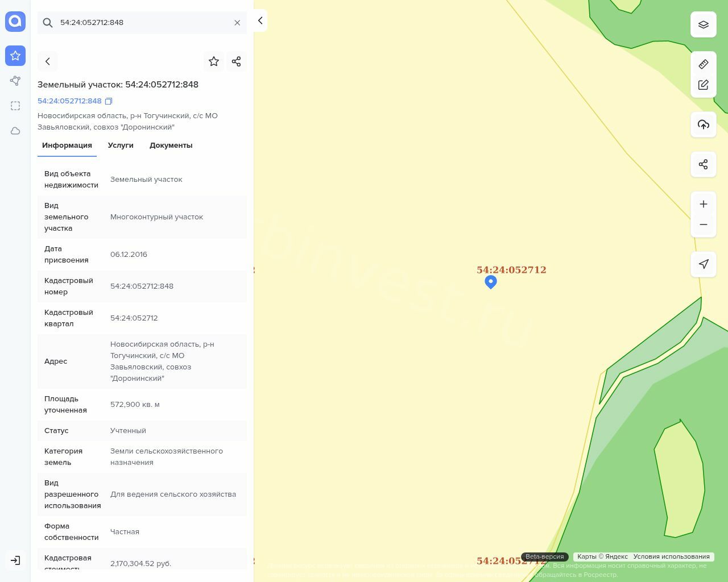The height and width of the screenshot is (582, 728).
Task: Zoom out on the map
Action: [x=704, y=225]
